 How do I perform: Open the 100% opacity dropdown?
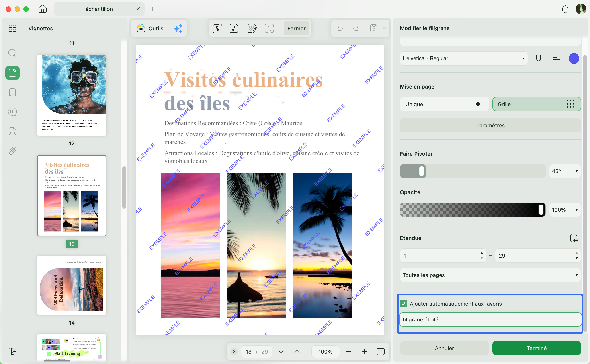(x=565, y=210)
